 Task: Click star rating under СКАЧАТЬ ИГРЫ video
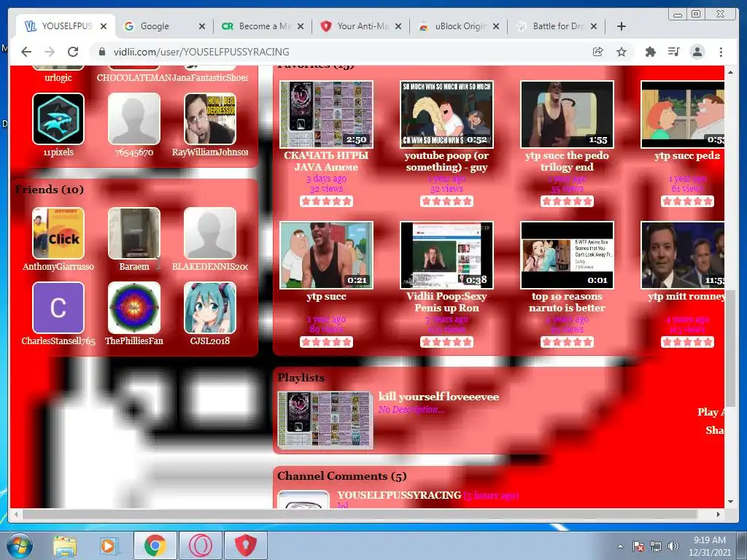pyautogui.click(x=326, y=201)
